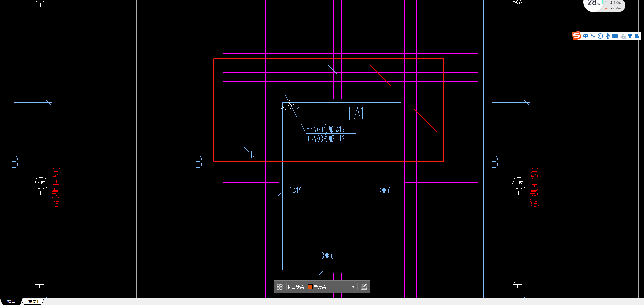The width and height of the screenshot is (644, 305).
Task: Select the diagonal 1000 dimension text
Action: click(286, 107)
